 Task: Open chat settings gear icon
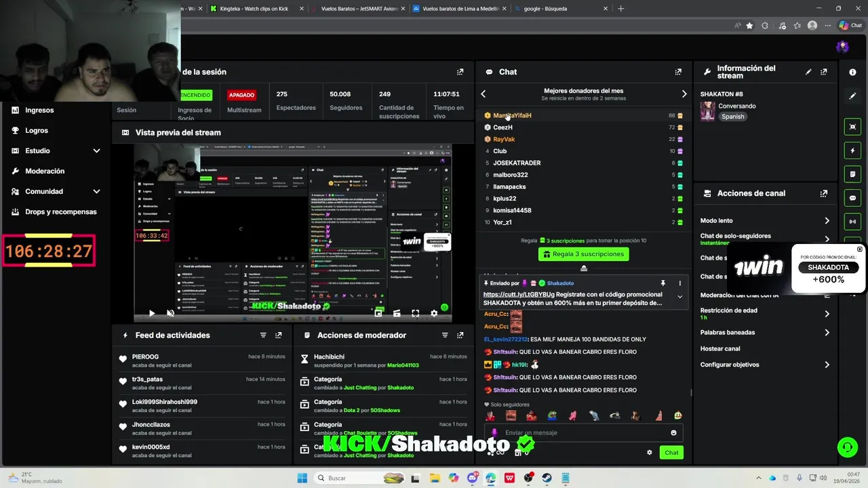point(650,453)
